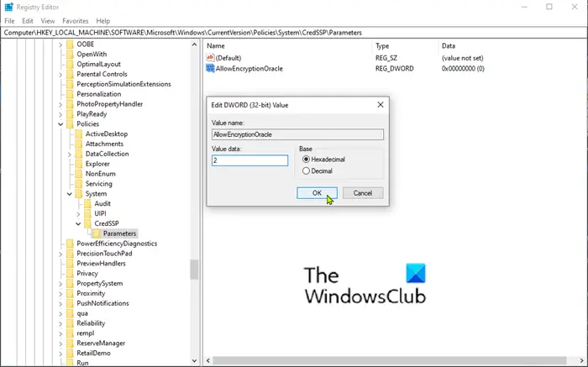Click the Registry Editor app icon in title bar
588x367 pixels.
point(8,7)
